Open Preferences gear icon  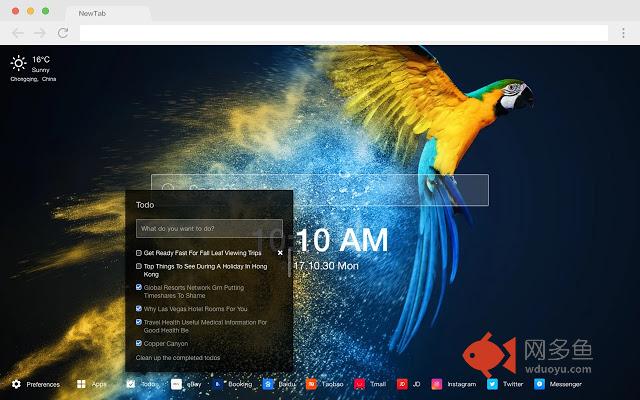click(16, 384)
